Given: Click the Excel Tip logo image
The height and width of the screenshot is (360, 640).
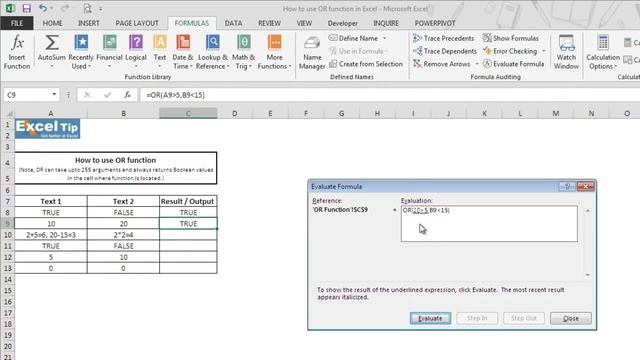Looking at the screenshot, I should 48,129.
